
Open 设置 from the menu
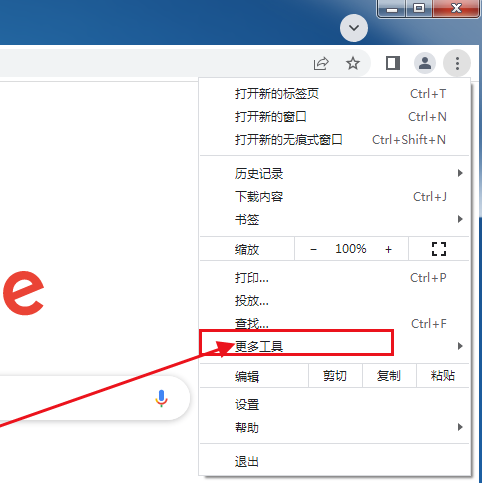pyautogui.click(x=334, y=405)
